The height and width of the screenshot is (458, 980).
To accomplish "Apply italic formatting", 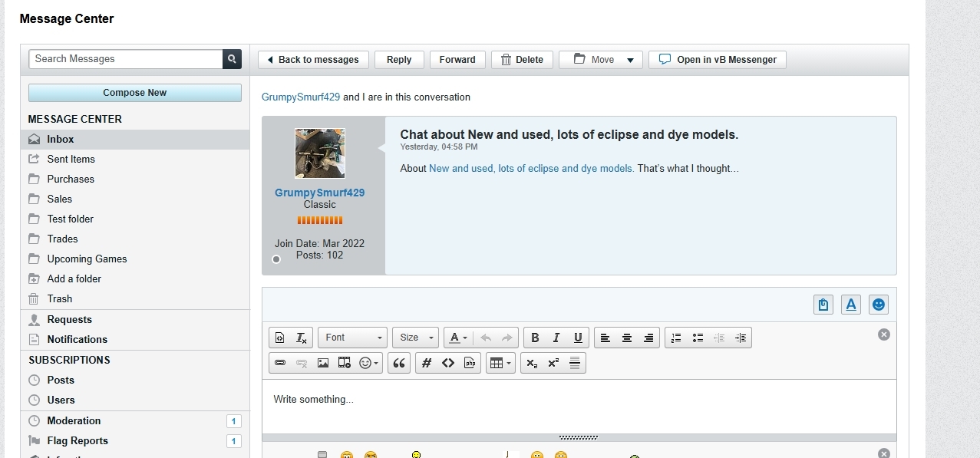I will coord(556,338).
